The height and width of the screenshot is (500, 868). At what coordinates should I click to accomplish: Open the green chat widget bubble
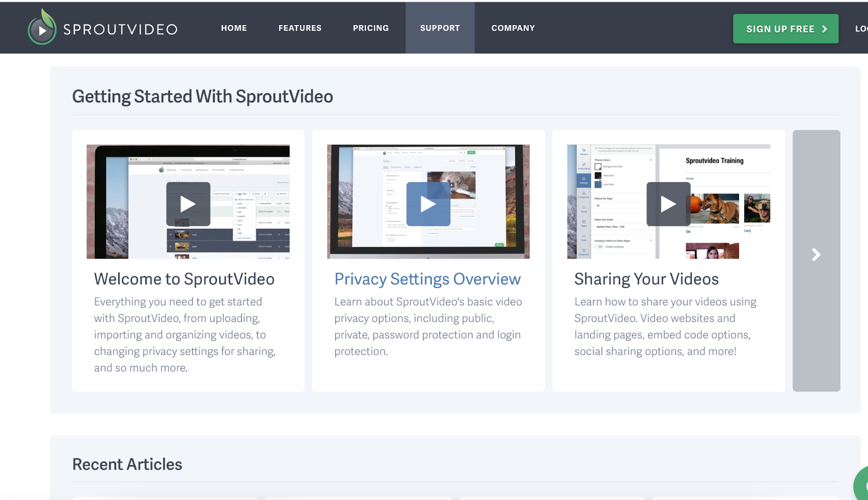861,484
